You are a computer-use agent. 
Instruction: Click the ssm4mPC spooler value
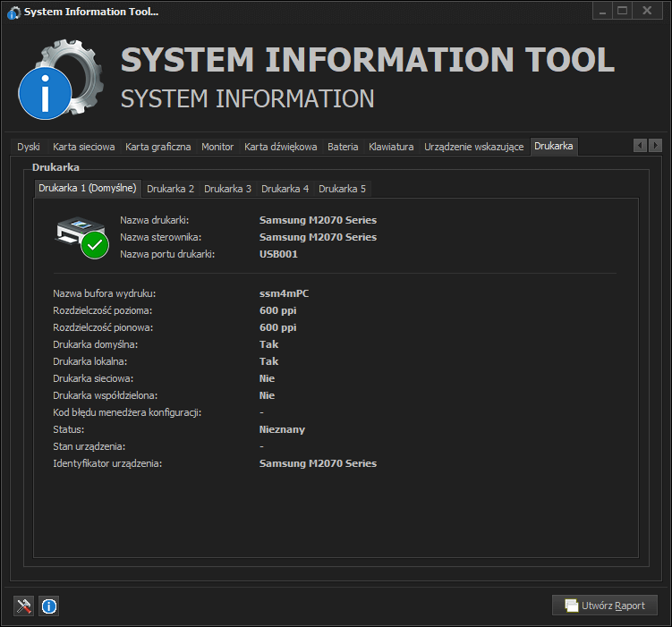point(284,293)
